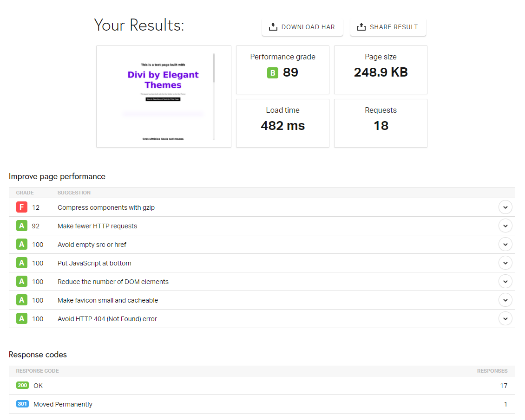Click the 17 responses count for OK

point(504,386)
